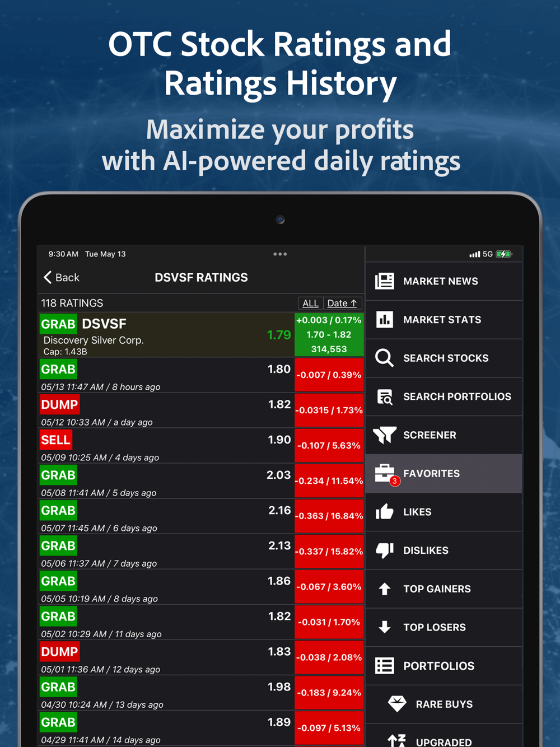This screenshot has height=747, width=560.
Task: Tap the Search Stocks magnifier icon
Action: click(385, 358)
